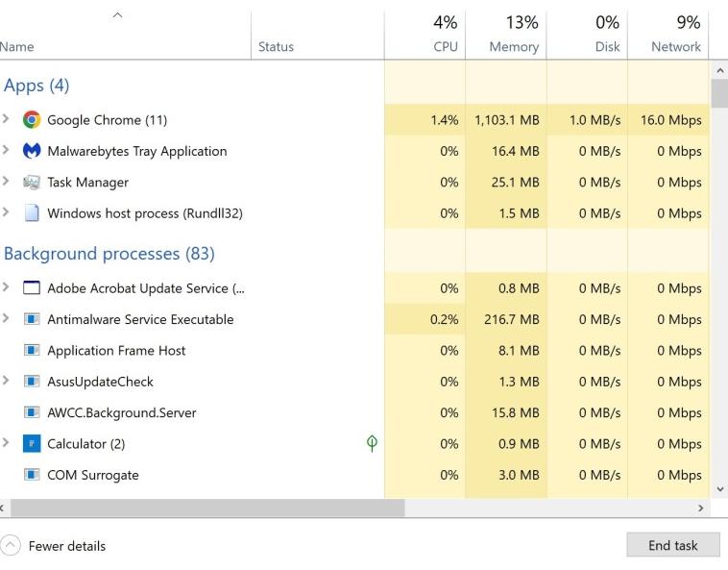Expand the AsusUpdateCheck process entry

point(8,382)
